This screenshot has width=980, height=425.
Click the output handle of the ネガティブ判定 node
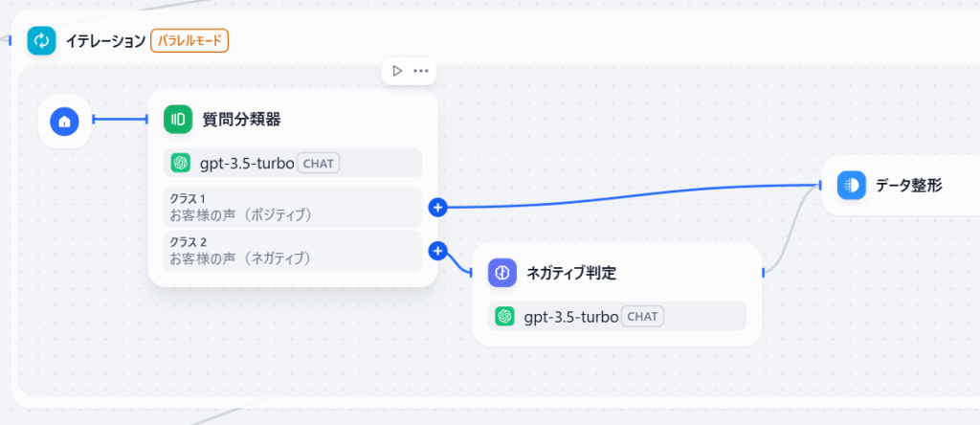[x=763, y=273]
